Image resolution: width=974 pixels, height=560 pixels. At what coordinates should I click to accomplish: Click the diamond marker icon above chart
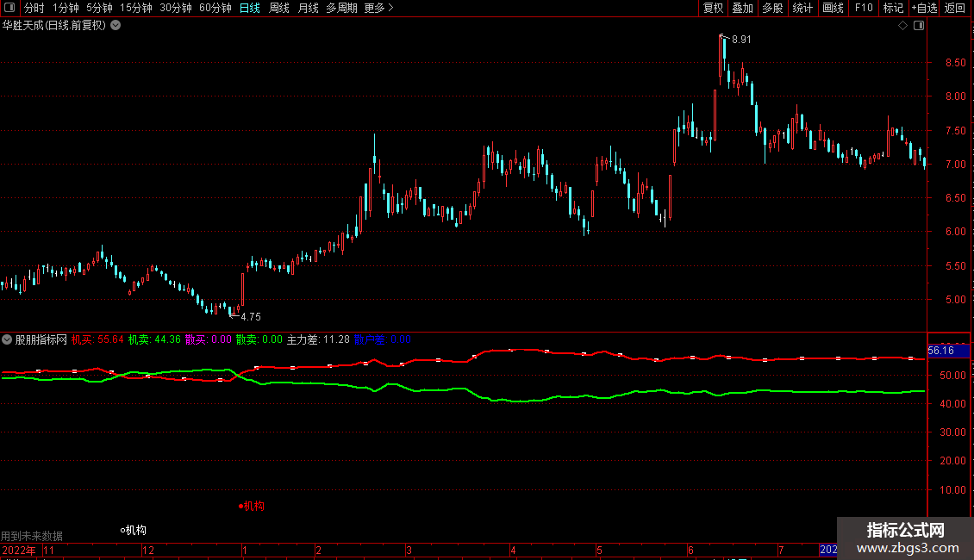(903, 26)
